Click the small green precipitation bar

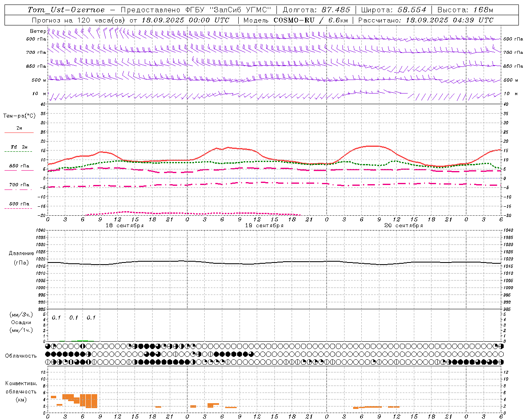point(82,340)
